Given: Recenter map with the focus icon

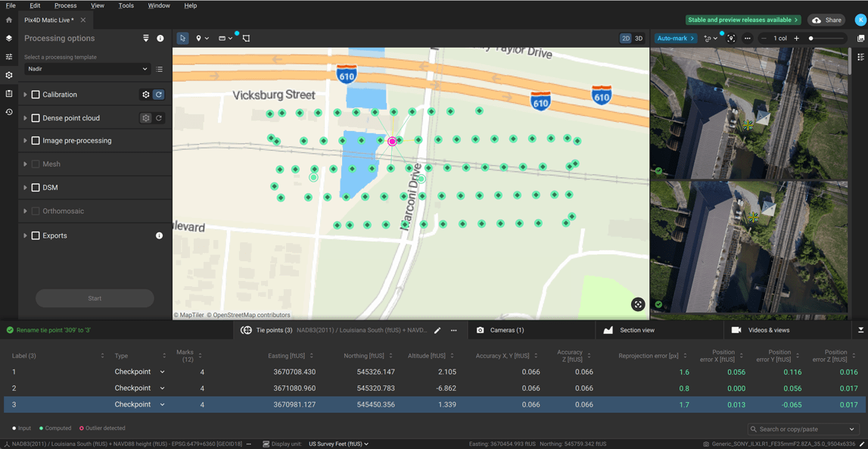Looking at the screenshot, I should click(638, 304).
